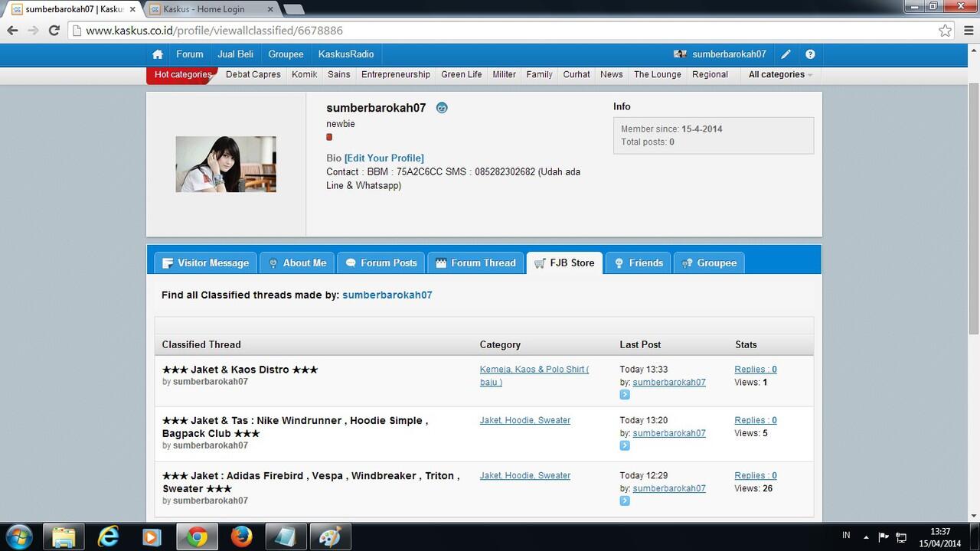The height and width of the screenshot is (551, 980).
Task: Open File Explorer from taskbar
Action: 64,537
